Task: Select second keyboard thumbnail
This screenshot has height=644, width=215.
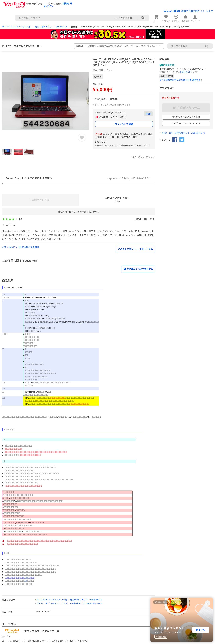Action: 18,152
